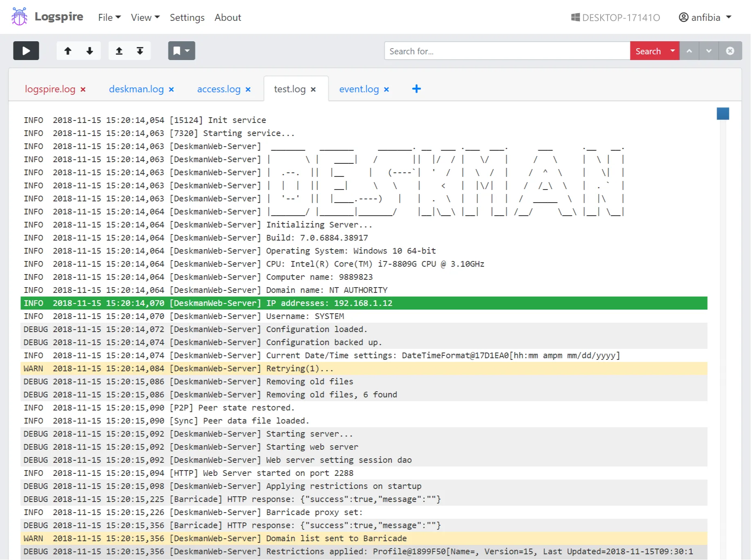Start tailing the log with the play icon
Image resolution: width=751 pixels, height=560 pixels.
[x=26, y=51]
